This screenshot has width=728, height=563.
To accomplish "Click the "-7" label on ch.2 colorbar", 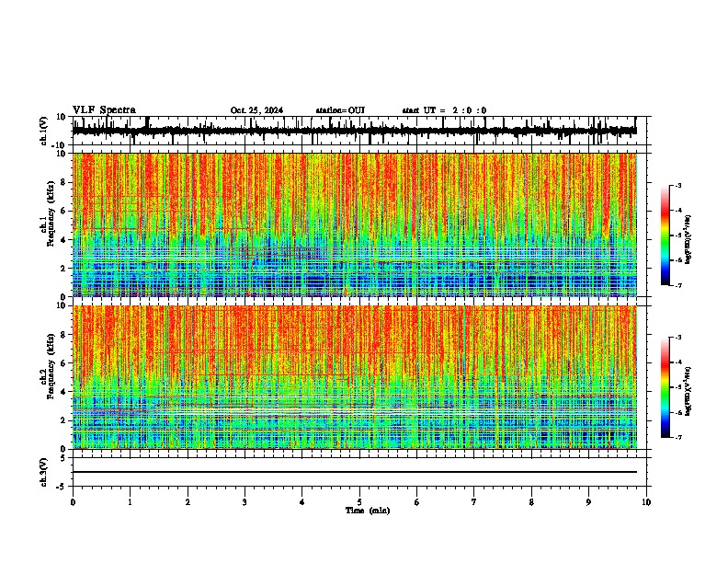I will 677,437.
